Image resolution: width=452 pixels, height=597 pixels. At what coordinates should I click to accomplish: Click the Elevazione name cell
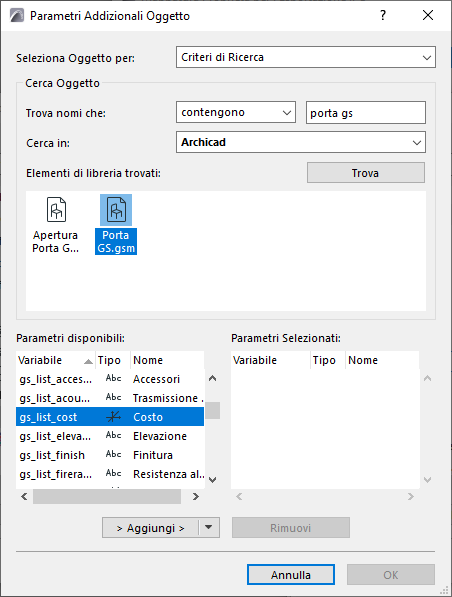[x=160, y=436]
